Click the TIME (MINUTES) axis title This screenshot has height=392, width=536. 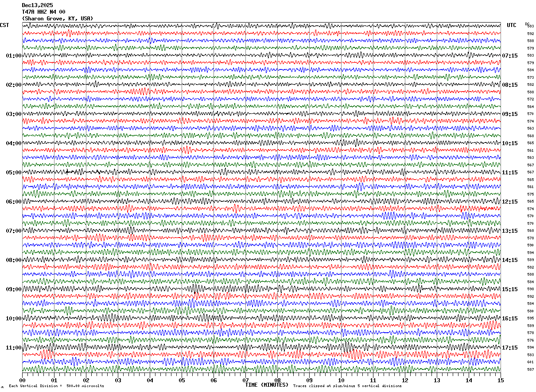tap(267, 385)
